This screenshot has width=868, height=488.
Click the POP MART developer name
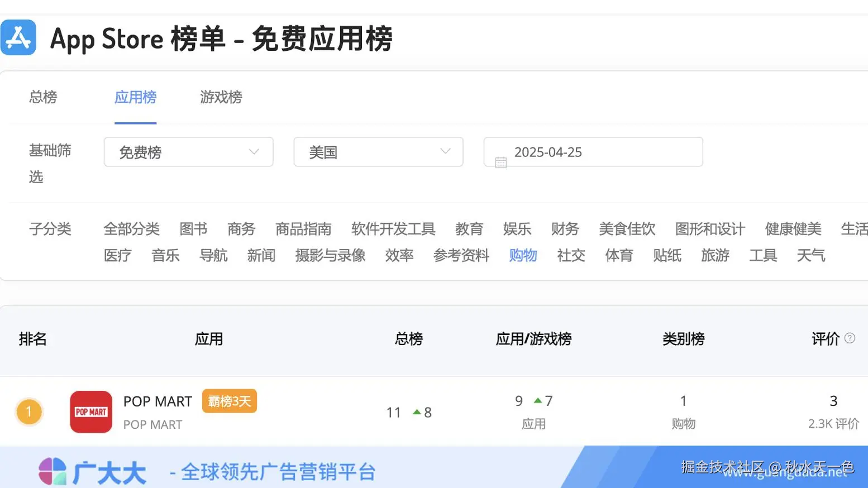click(152, 424)
